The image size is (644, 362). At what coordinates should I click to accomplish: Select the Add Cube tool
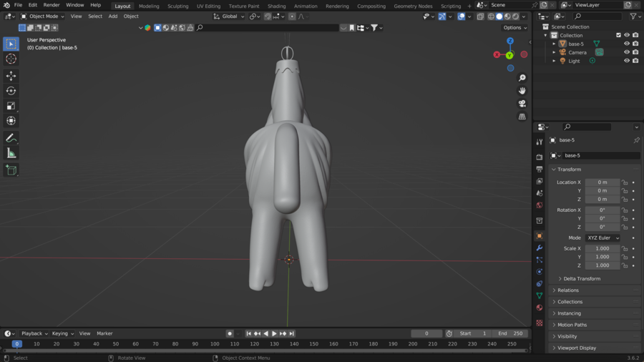[x=11, y=170]
